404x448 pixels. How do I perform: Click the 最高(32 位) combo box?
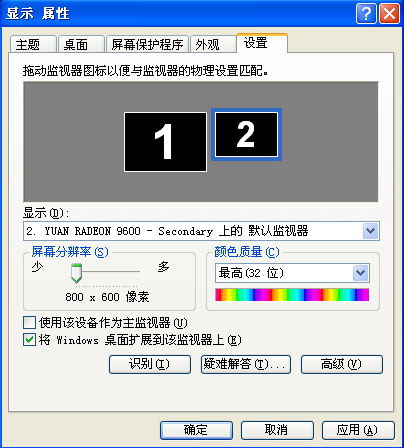click(292, 273)
